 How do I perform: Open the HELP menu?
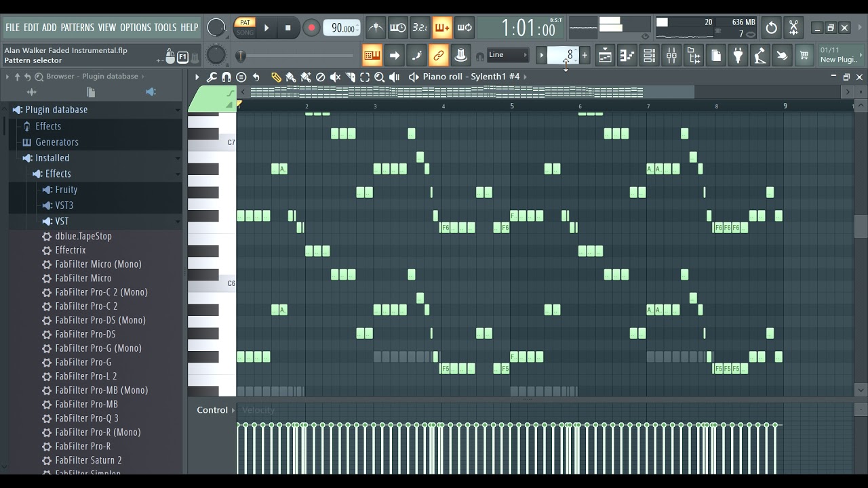pos(189,28)
